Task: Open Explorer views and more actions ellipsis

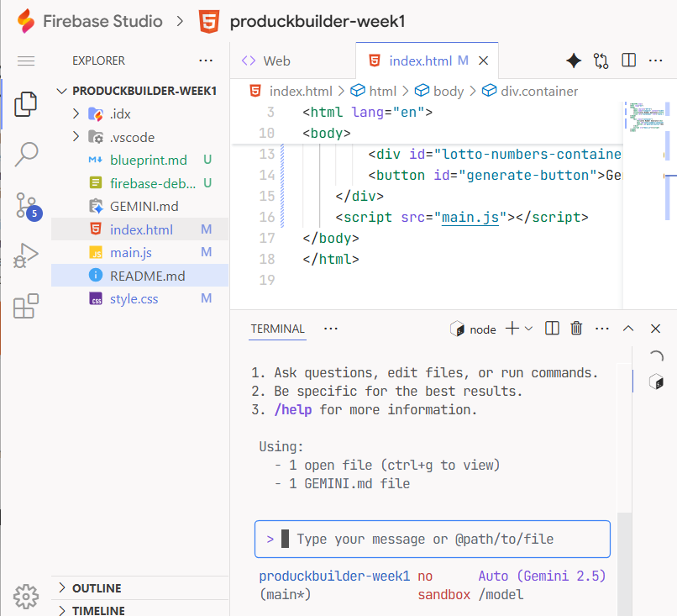Action: point(206,61)
